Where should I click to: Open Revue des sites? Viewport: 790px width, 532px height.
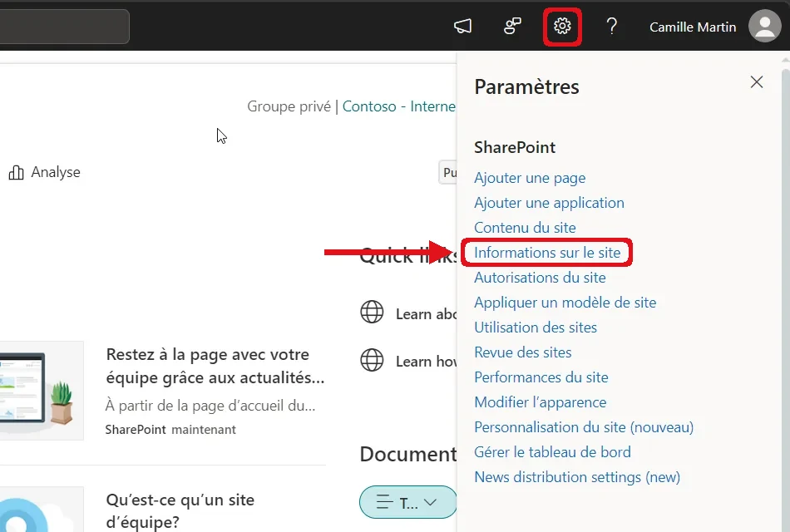[522, 352]
